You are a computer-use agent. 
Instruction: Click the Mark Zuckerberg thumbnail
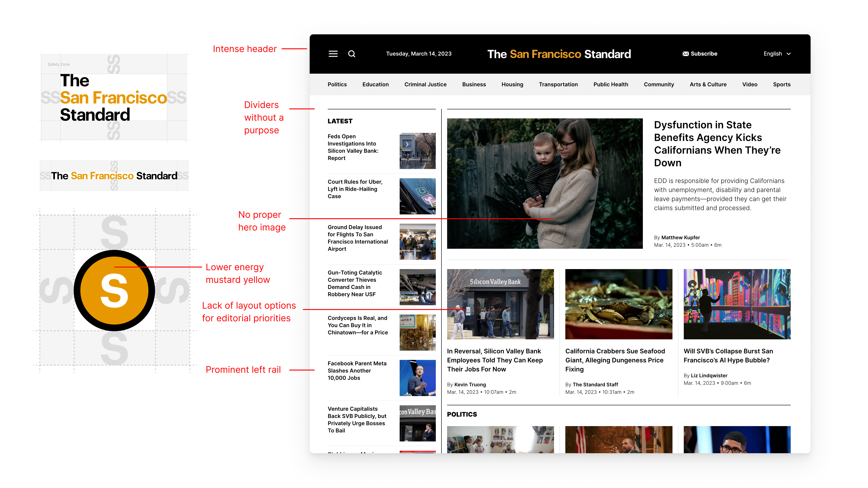417,378
